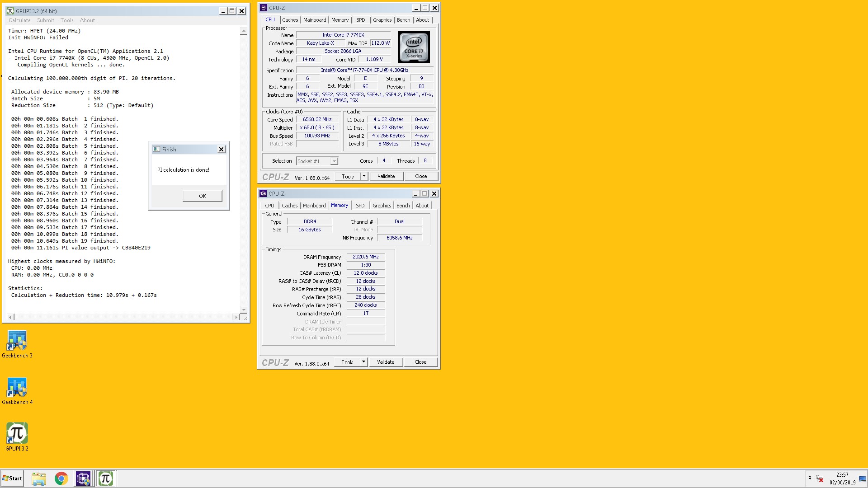
Task: Click Close button in bottom CPU-Z
Action: [420, 362]
